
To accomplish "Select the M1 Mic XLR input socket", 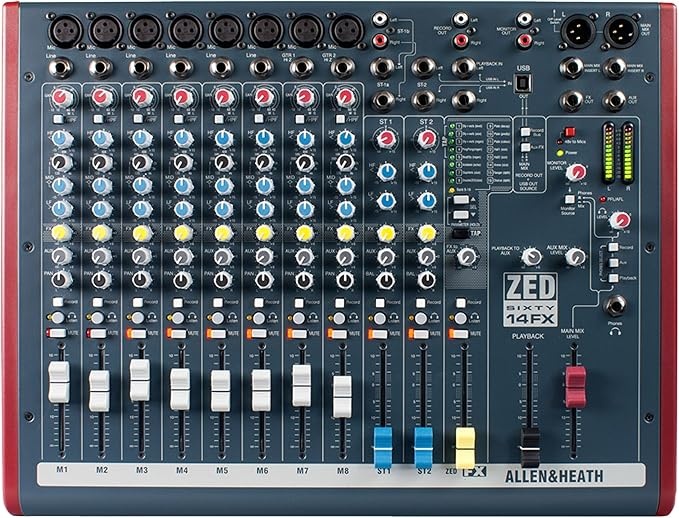I will click(65, 30).
